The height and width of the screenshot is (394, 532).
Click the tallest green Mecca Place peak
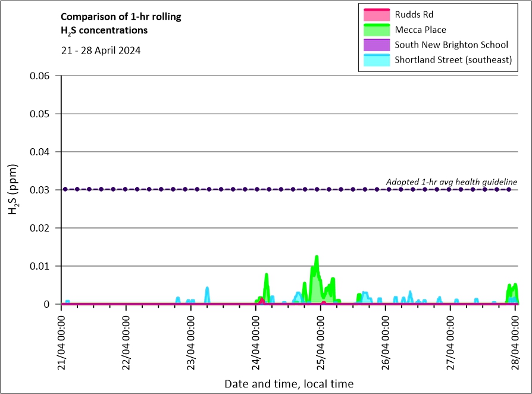(x=317, y=257)
